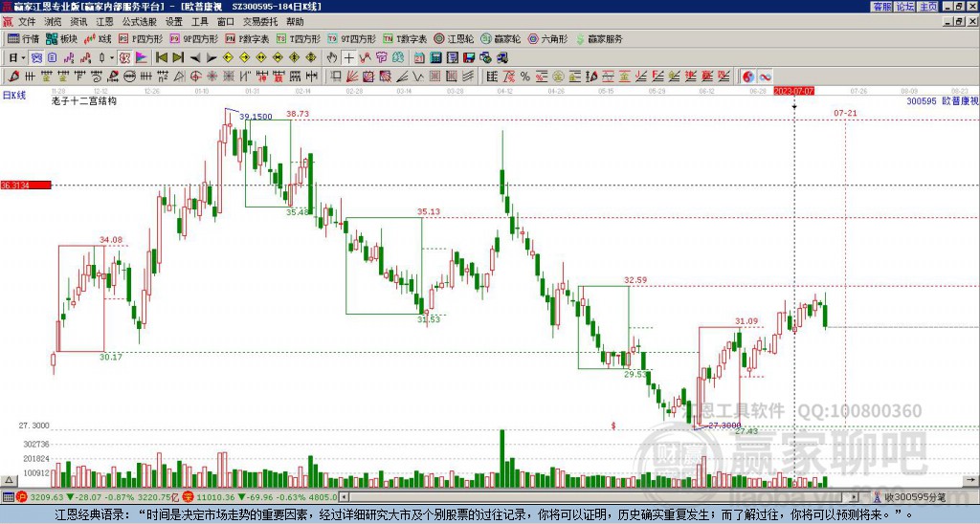
Task: Open the 板块 sector panel
Action: (x=61, y=38)
